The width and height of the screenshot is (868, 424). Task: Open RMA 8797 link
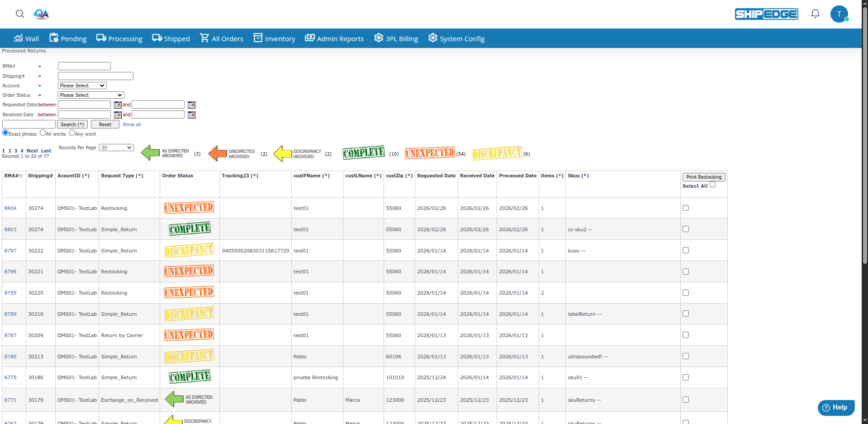click(x=10, y=251)
